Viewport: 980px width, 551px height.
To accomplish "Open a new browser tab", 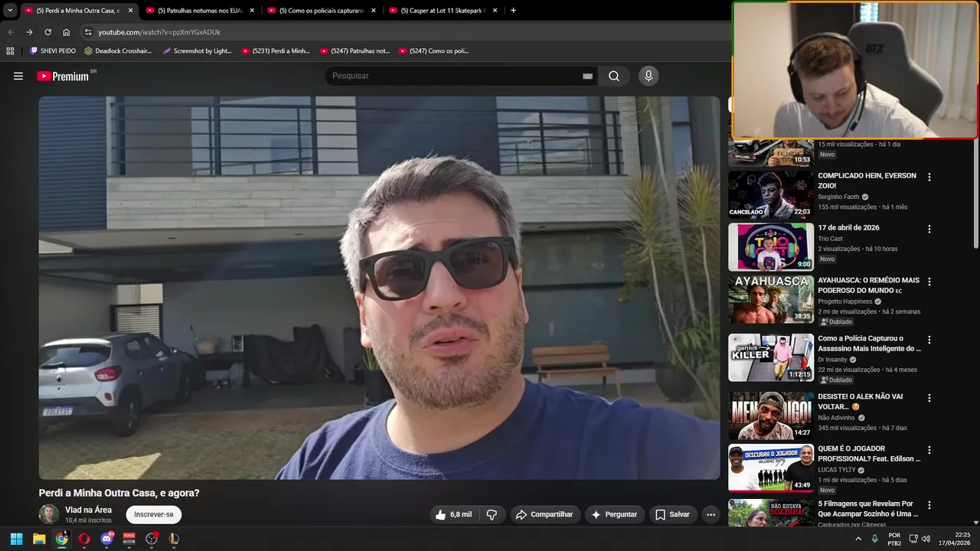I will [x=513, y=11].
